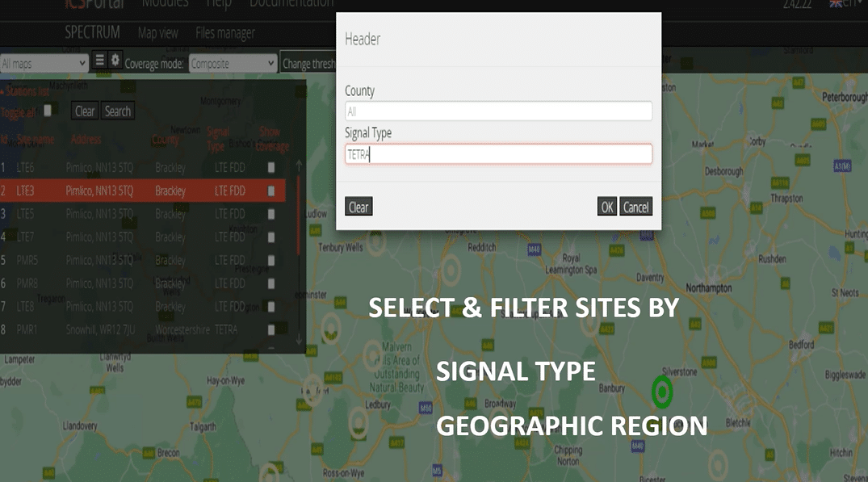Click the scroll-down arrow in stations list

(x=300, y=340)
